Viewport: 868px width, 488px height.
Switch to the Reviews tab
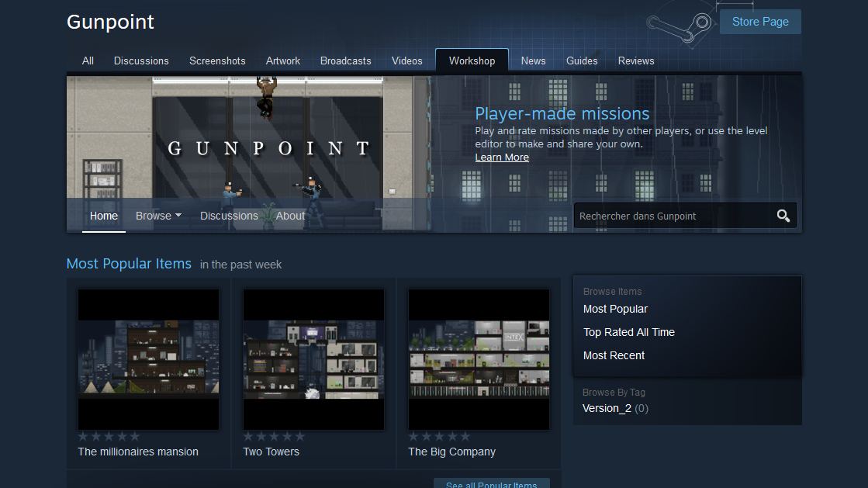tap(636, 61)
